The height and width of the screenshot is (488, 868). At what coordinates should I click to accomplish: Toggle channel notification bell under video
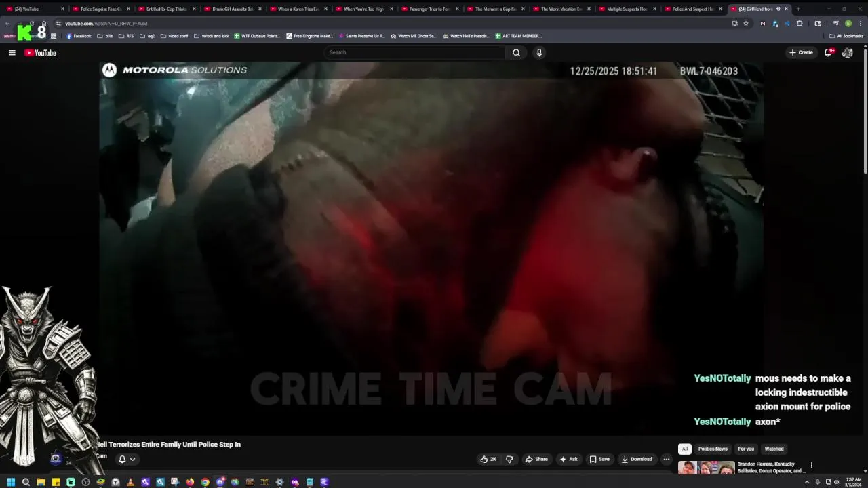click(x=122, y=459)
